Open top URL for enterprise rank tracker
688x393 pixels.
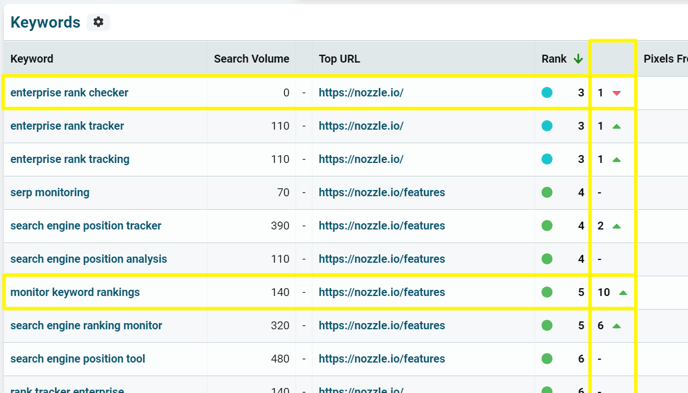click(361, 126)
